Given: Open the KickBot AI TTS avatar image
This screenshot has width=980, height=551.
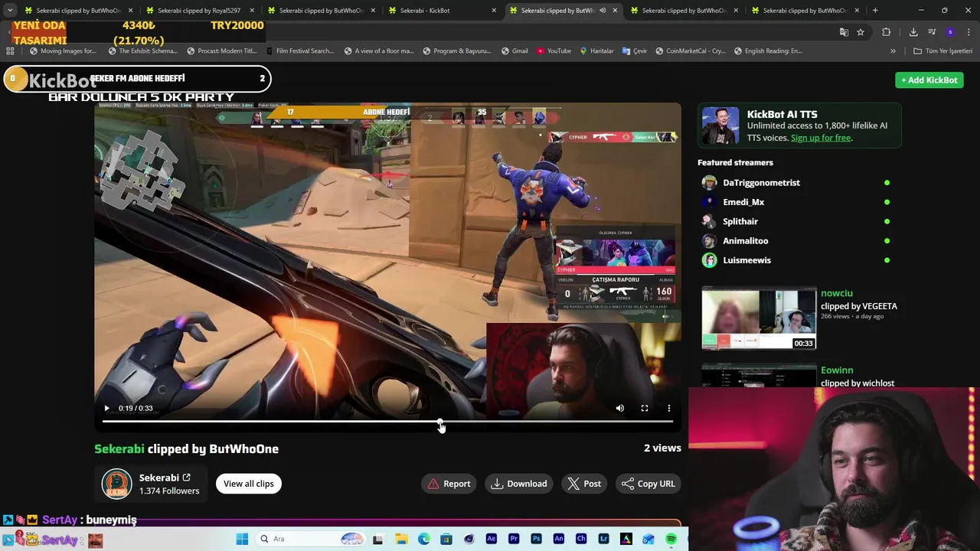Looking at the screenshot, I should coord(720,126).
